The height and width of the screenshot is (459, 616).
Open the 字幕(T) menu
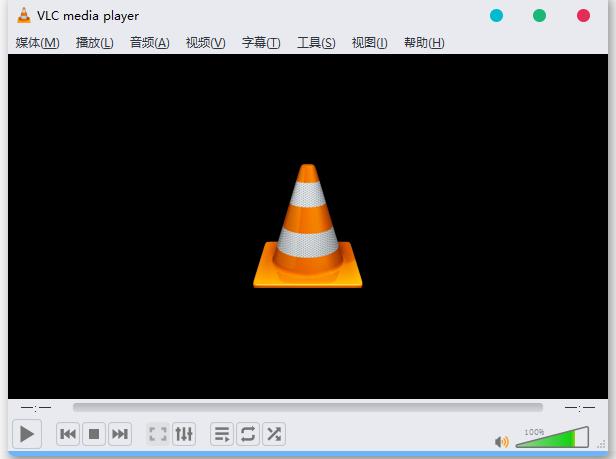pyautogui.click(x=261, y=42)
